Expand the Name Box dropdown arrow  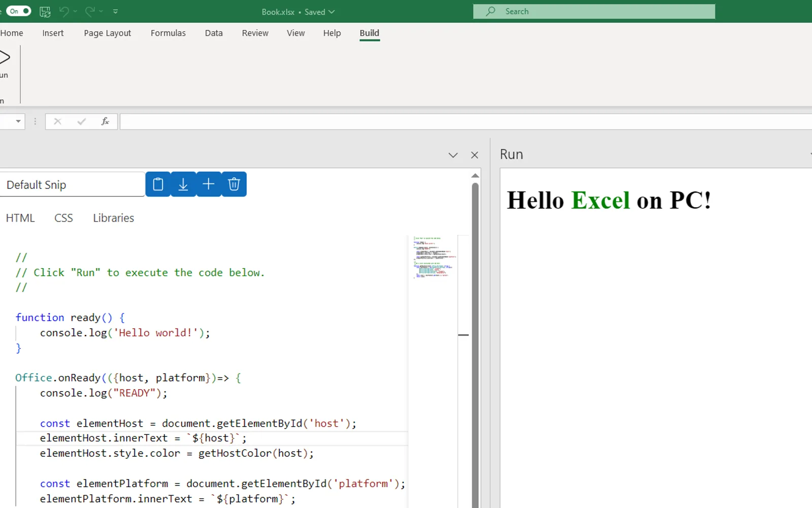[18, 121]
